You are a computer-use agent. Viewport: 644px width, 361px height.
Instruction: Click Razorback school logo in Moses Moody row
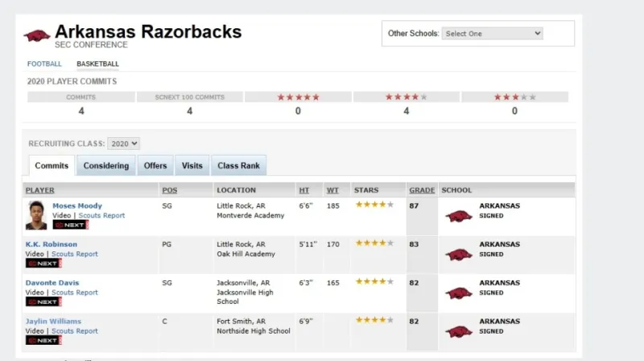[459, 216]
